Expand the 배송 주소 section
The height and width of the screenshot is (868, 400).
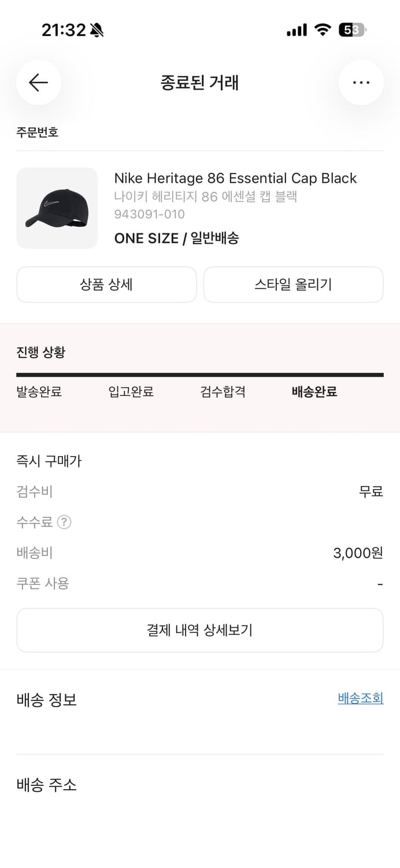46,785
